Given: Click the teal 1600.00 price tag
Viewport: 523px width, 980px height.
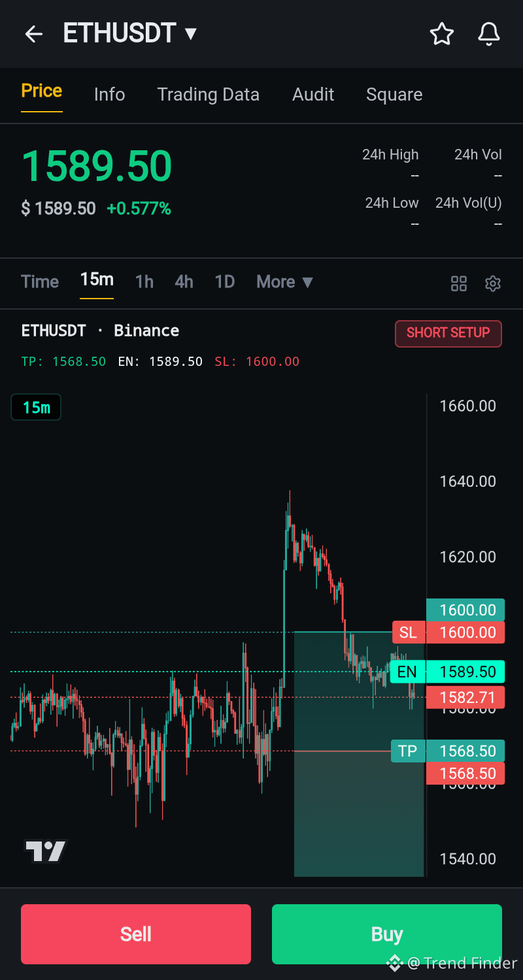Looking at the screenshot, I should click(465, 610).
